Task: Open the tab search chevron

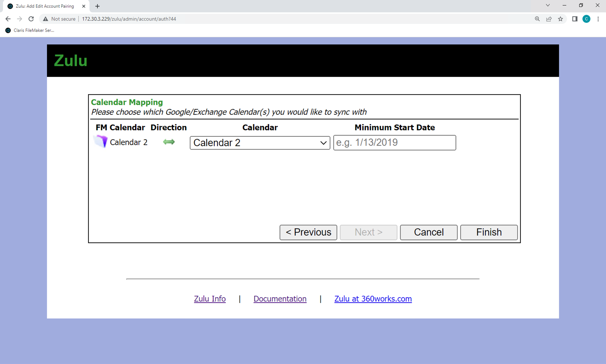Action: [548, 5]
